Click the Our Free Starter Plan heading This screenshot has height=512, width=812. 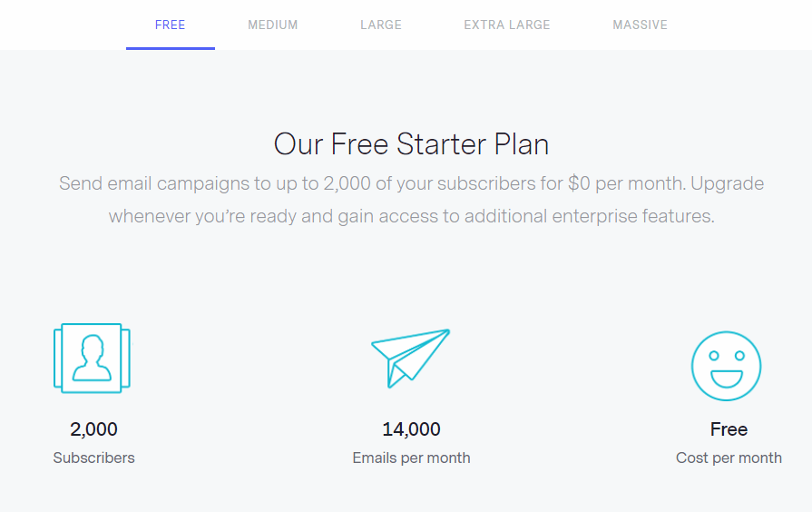tap(411, 144)
